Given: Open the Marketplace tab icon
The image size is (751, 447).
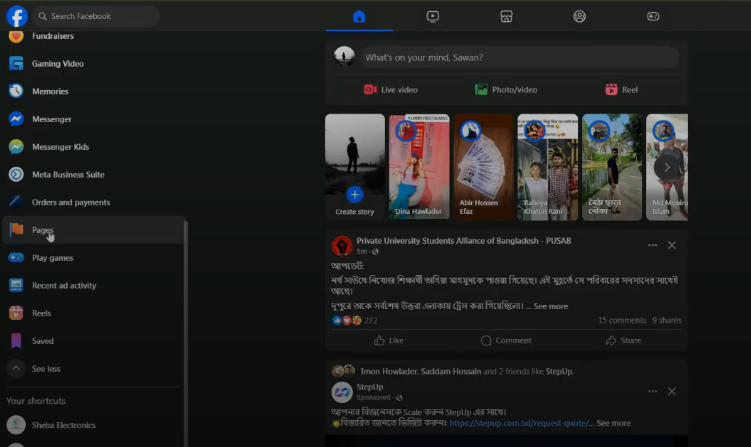Looking at the screenshot, I should (x=506, y=16).
